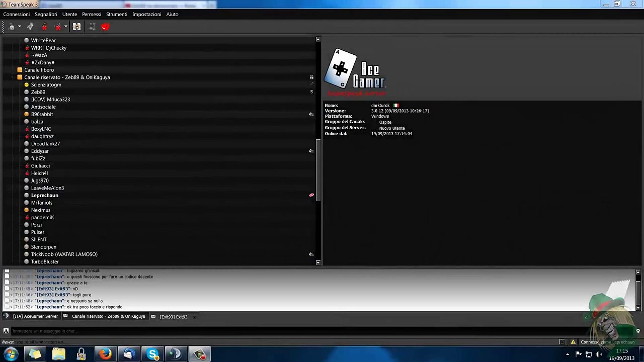Click the channel tree scroll-up arrow
This screenshot has width=644, height=362.
[318, 39]
